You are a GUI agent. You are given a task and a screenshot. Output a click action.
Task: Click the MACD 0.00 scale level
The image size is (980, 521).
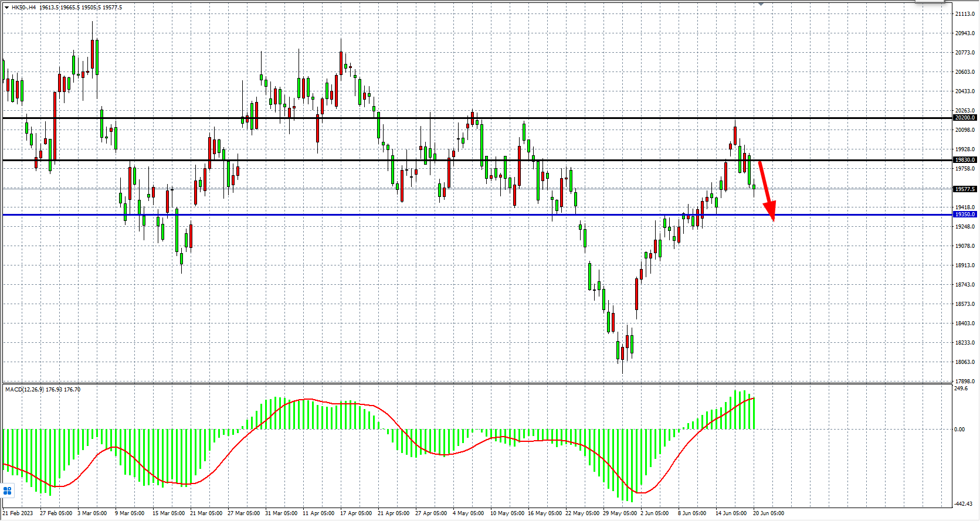(959, 430)
